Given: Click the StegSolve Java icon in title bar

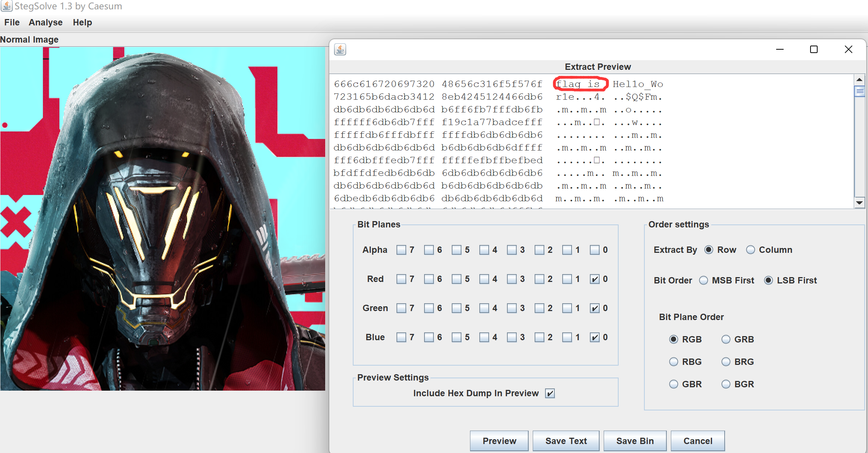Looking at the screenshot, I should click(6, 6).
